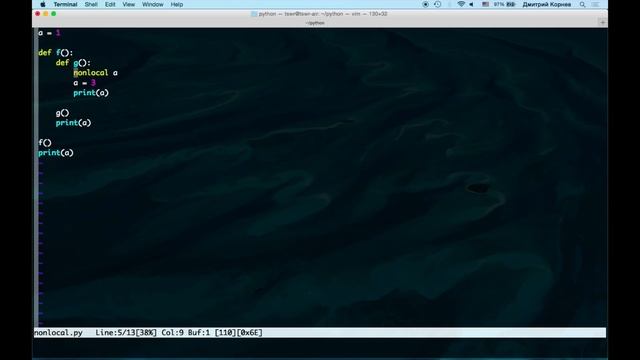Click Col:9 in the status line

click(172, 333)
